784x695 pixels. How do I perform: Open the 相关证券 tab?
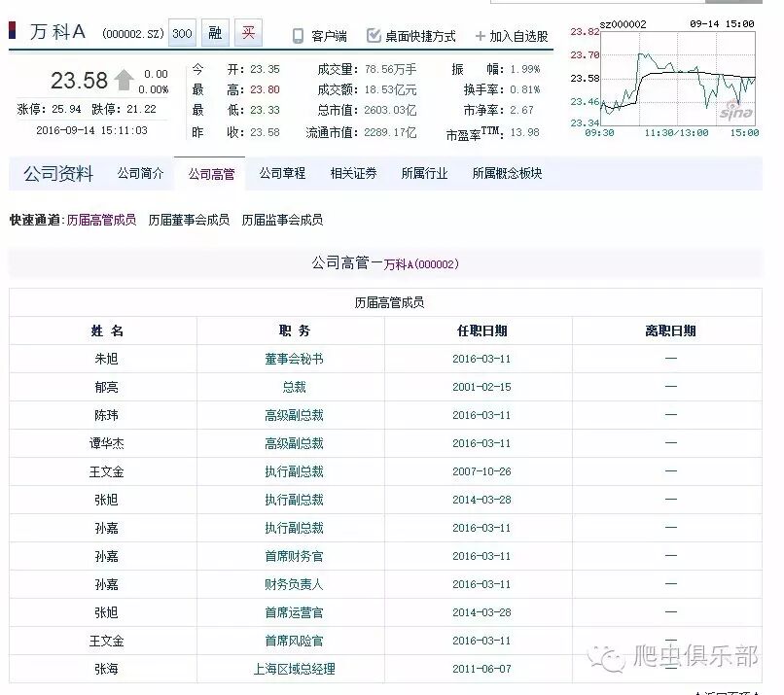tap(353, 173)
